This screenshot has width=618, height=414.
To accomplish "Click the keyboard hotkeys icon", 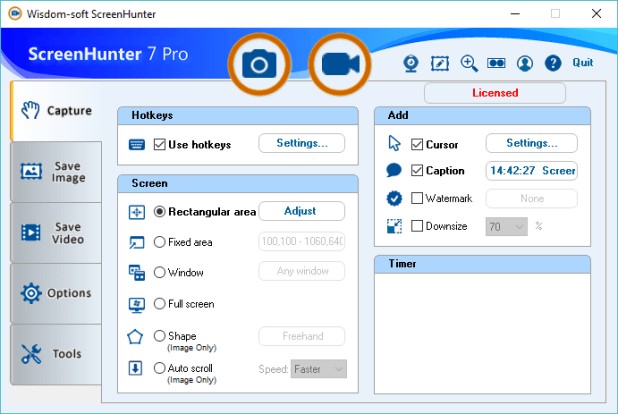I will point(137,145).
